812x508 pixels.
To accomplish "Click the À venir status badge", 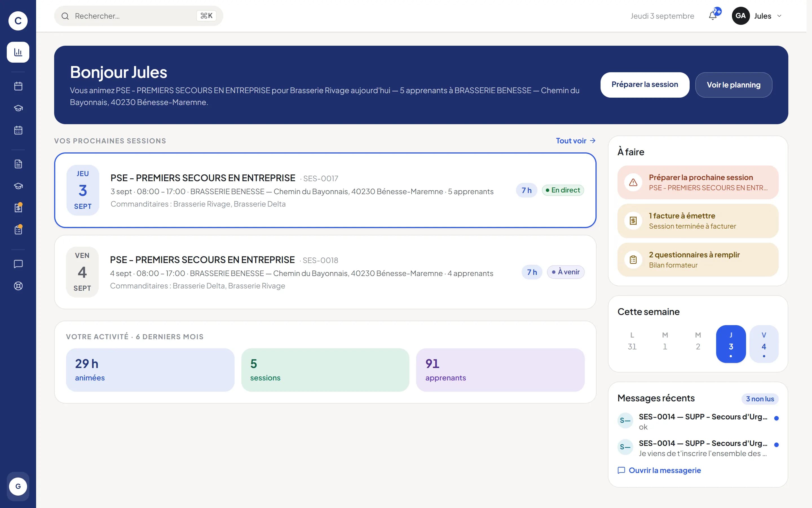I will click(565, 272).
